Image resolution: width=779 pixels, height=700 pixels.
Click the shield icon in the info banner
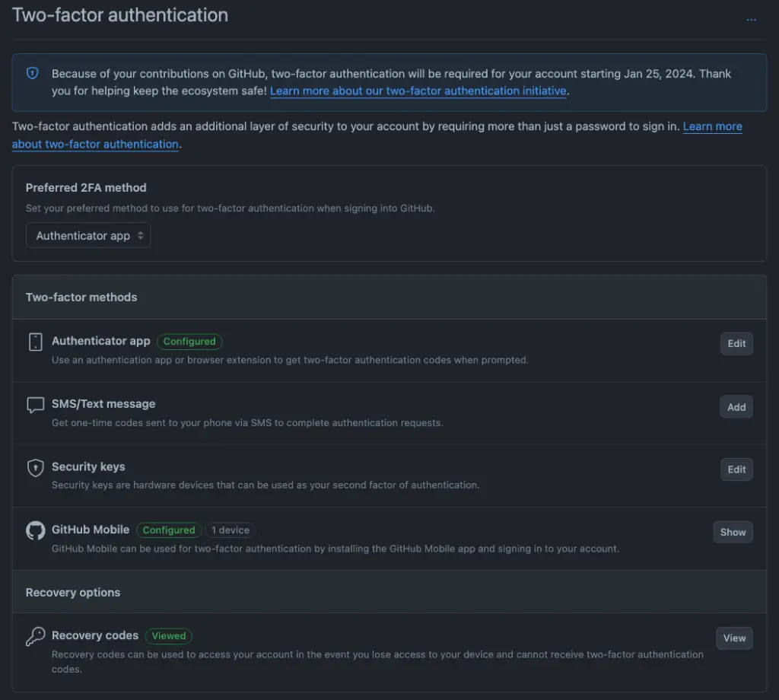pyautogui.click(x=32, y=74)
